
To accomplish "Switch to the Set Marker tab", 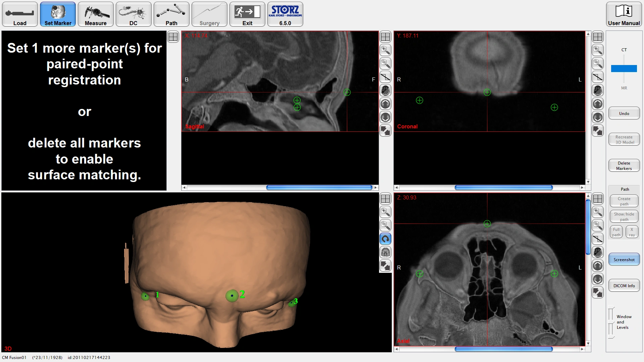I will tap(58, 14).
